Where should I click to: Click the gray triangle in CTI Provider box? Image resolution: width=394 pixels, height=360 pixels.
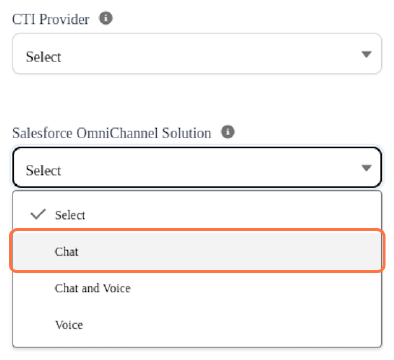click(x=366, y=54)
